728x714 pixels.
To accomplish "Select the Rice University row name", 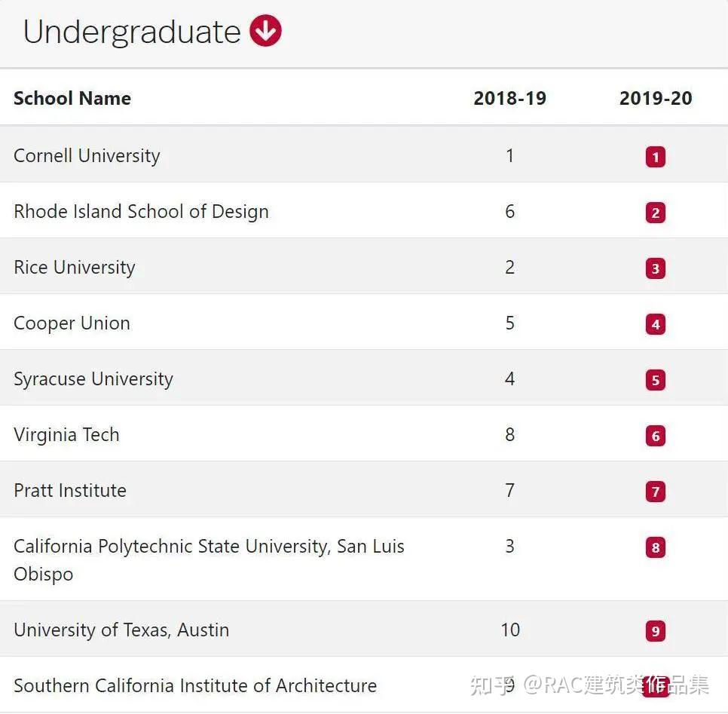I will [74, 268].
